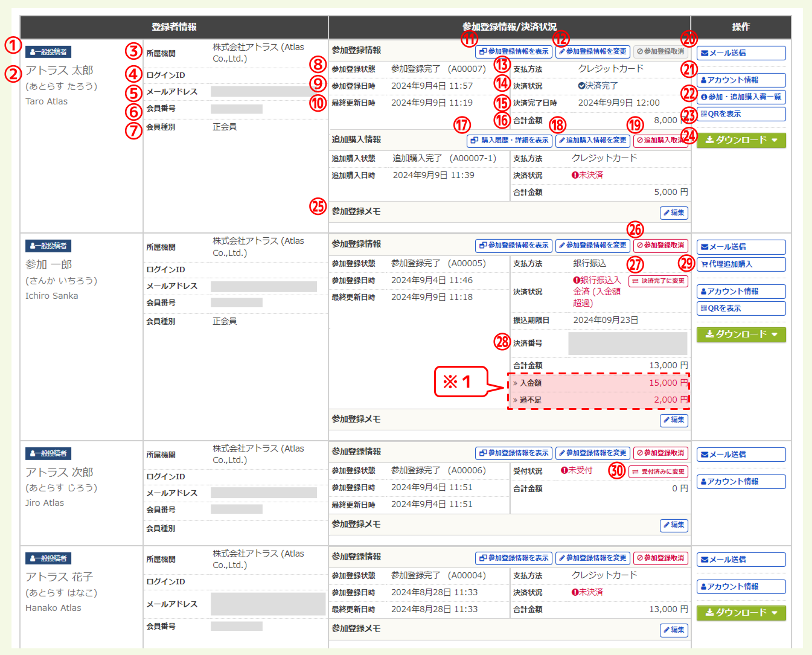Show QR code for アトラス 太郎
The height and width of the screenshot is (655, 812).
[x=741, y=114]
